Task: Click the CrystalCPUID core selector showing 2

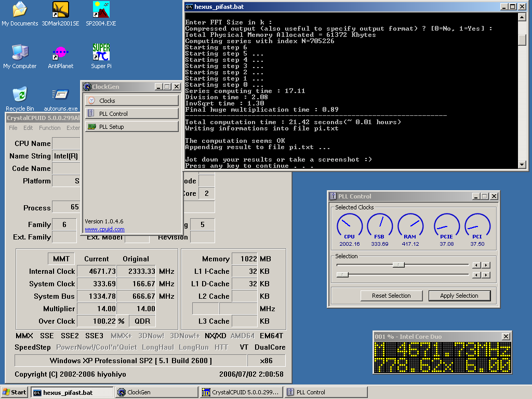Action: pyautogui.click(x=207, y=193)
